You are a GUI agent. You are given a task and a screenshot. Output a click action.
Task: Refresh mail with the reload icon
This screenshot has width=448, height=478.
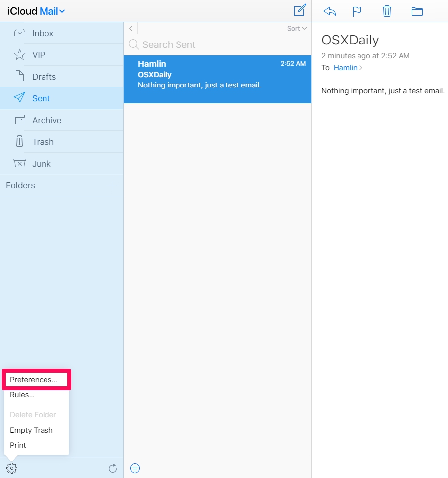click(x=113, y=468)
